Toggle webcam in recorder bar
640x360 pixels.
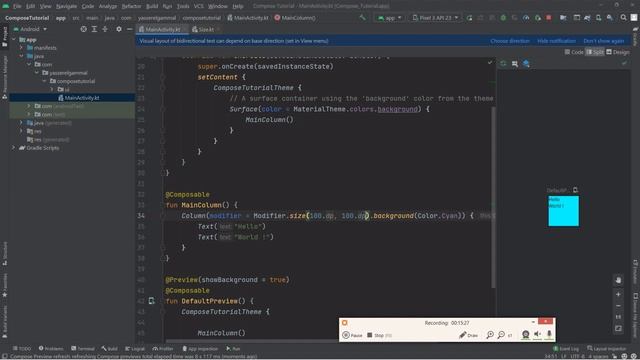click(525, 335)
